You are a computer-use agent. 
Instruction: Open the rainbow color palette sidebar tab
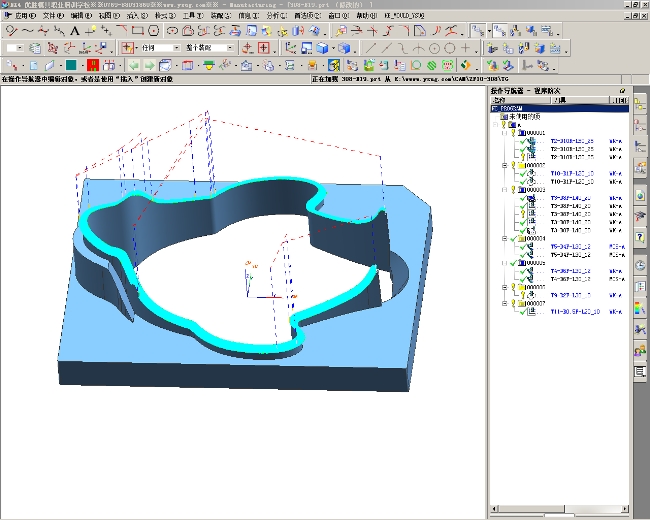tap(640, 308)
